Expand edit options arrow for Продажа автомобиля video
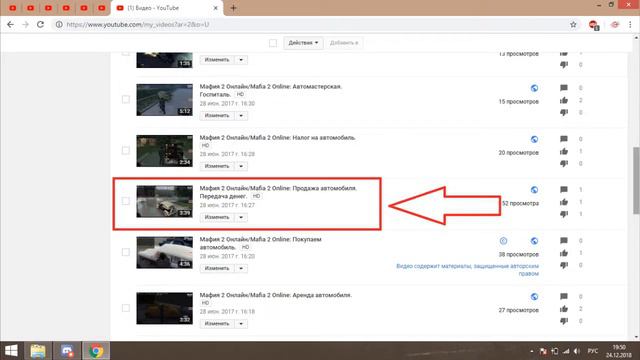 241,217
